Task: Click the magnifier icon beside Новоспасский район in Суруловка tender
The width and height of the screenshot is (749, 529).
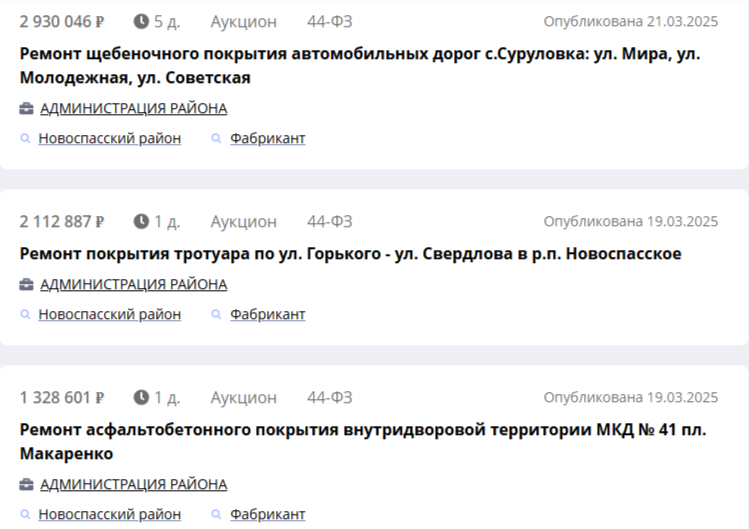Action: pos(25,139)
